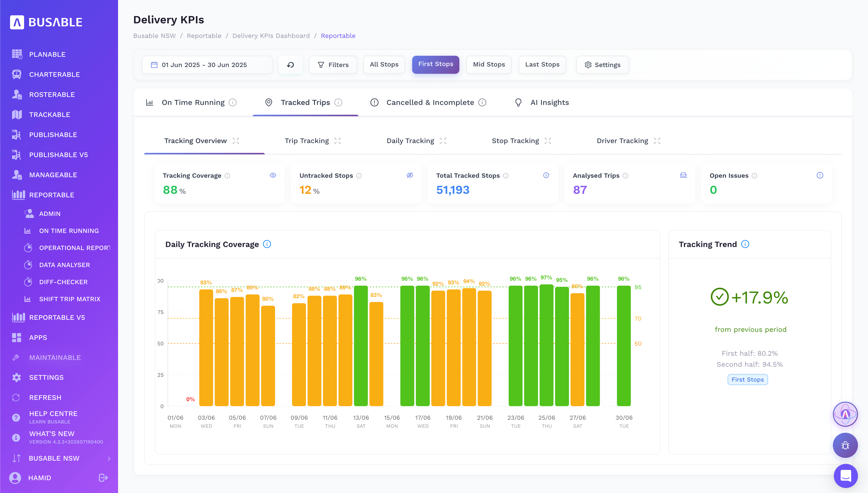This screenshot has height=493, width=868.
Task: Open the Settings button in toolbar
Action: point(602,65)
